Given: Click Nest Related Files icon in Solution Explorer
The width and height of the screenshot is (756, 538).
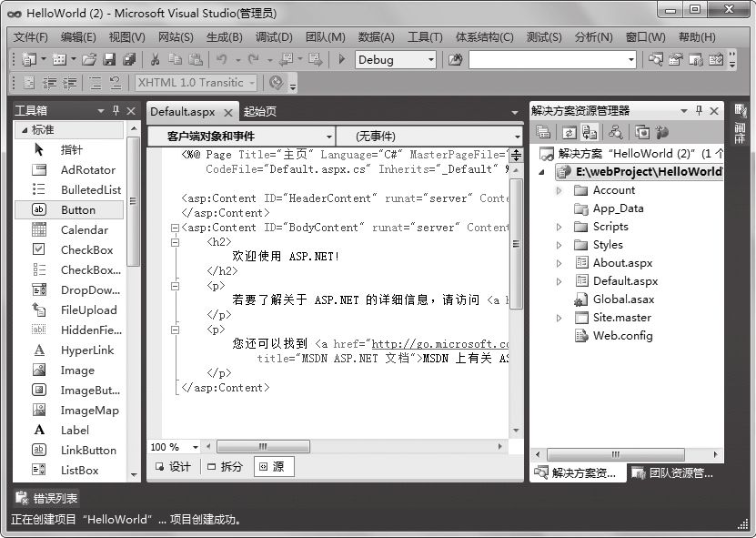Looking at the screenshot, I should pos(590,132).
